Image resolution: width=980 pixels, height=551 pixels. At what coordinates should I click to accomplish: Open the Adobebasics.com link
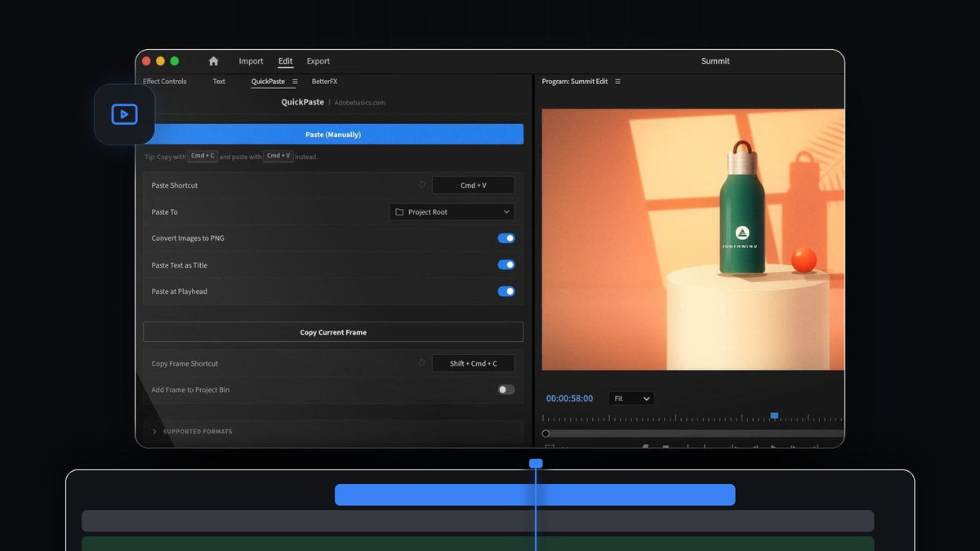[360, 103]
